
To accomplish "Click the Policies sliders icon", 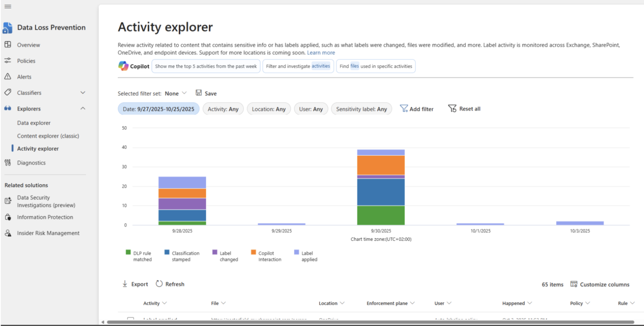I will click(8, 61).
